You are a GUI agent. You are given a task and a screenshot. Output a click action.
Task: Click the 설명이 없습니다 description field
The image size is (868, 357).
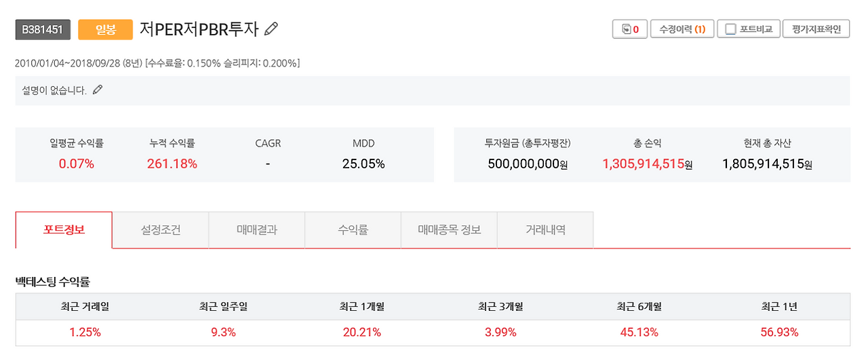(433, 90)
